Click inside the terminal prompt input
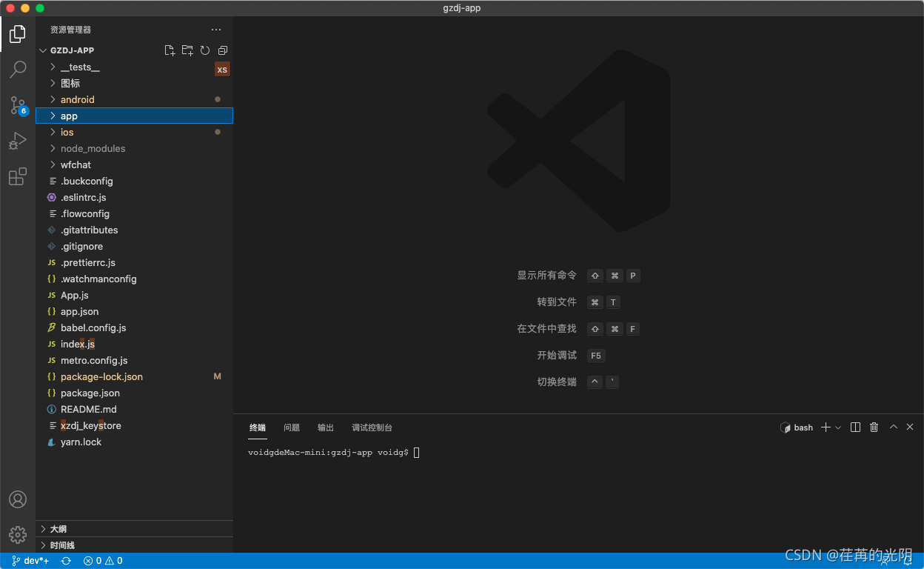This screenshot has width=924, height=569. tap(416, 452)
